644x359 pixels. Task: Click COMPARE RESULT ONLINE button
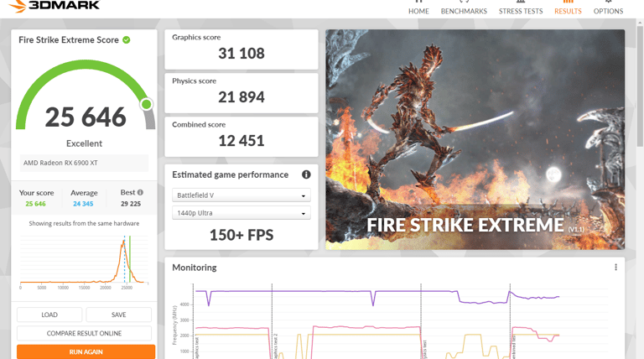(x=84, y=333)
